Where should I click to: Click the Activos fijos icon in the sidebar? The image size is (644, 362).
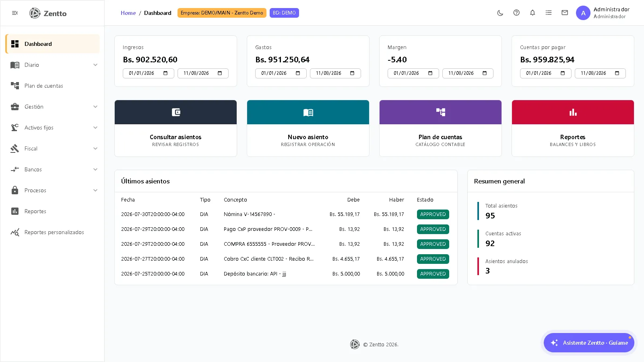[x=15, y=128]
